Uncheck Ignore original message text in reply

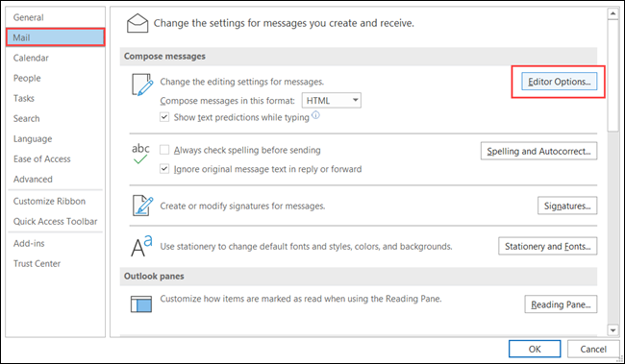coord(164,169)
